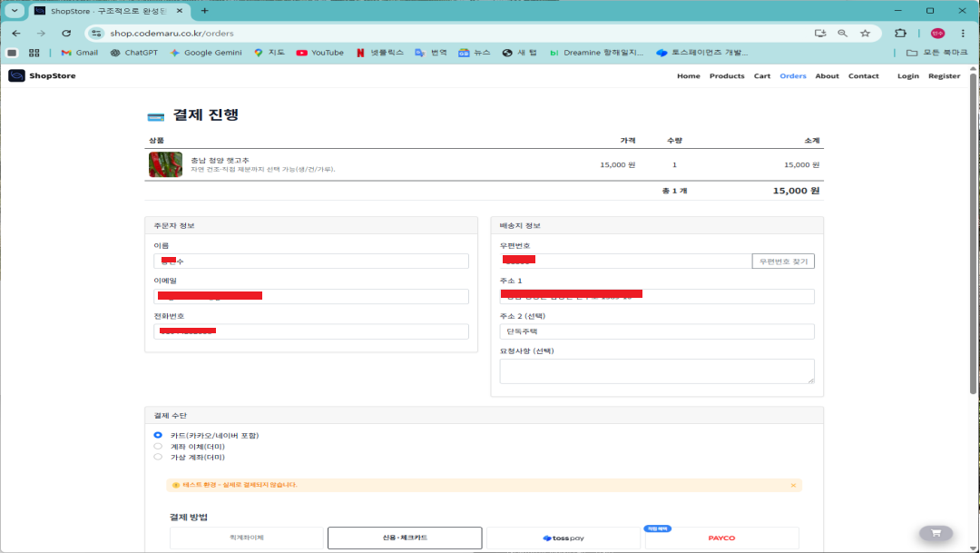Open the tab search dropdown arrow

tap(15, 10)
